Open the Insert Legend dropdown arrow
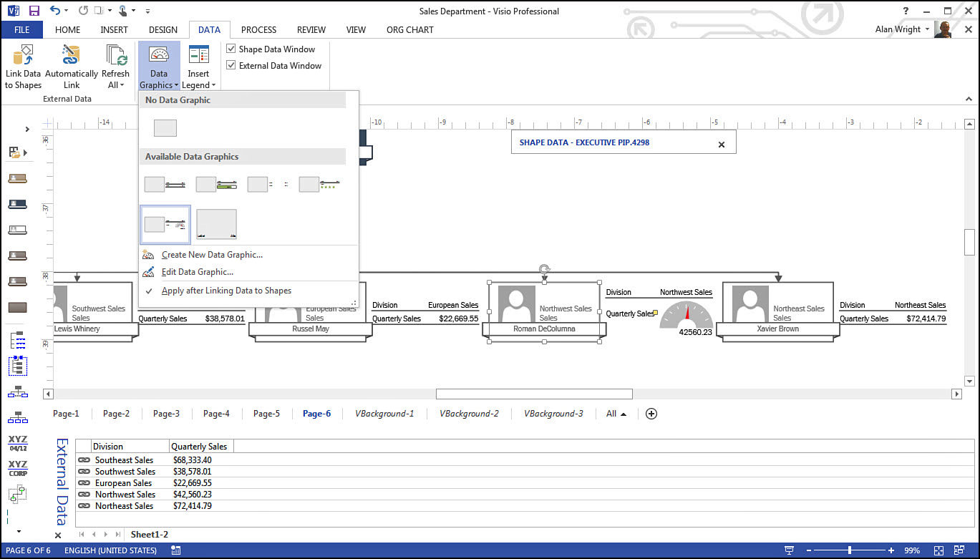This screenshot has height=559, width=980. click(x=213, y=86)
